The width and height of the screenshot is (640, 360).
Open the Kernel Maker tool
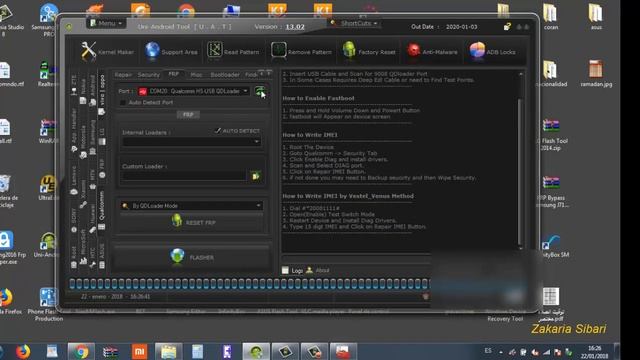point(107,51)
